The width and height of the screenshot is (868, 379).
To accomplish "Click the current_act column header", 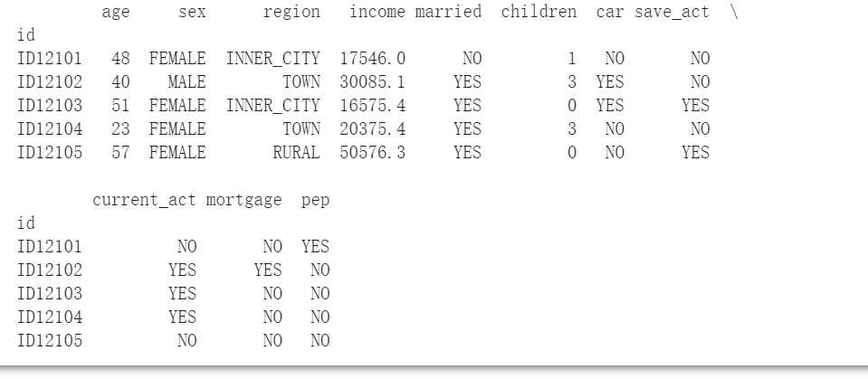I will click(144, 201).
